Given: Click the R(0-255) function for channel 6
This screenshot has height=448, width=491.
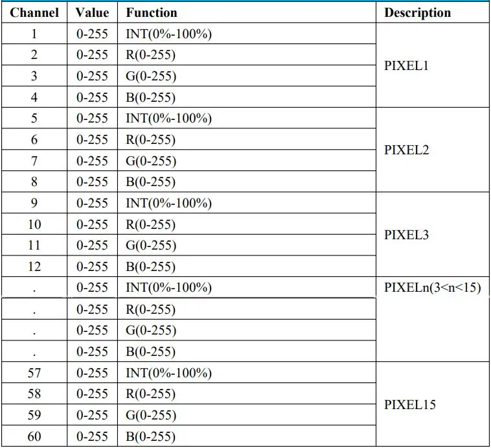Looking at the screenshot, I should (150, 139).
